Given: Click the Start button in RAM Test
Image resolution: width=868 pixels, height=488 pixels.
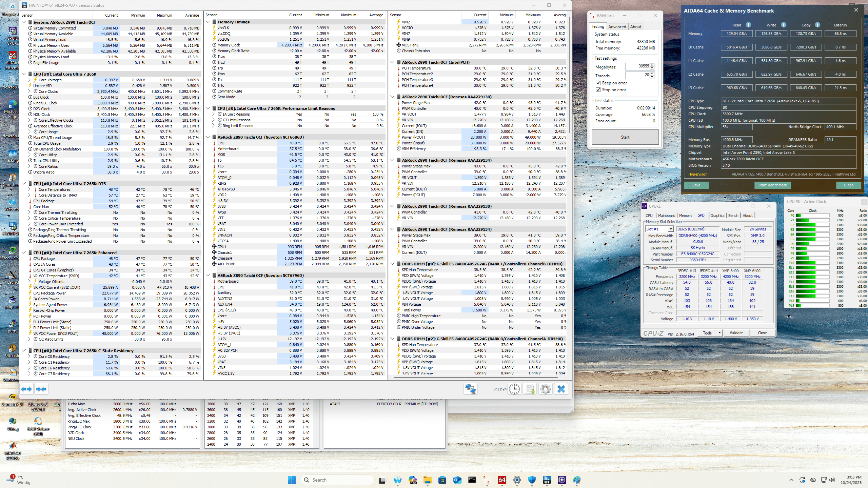Looking at the screenshot, I should click(625, 137).
